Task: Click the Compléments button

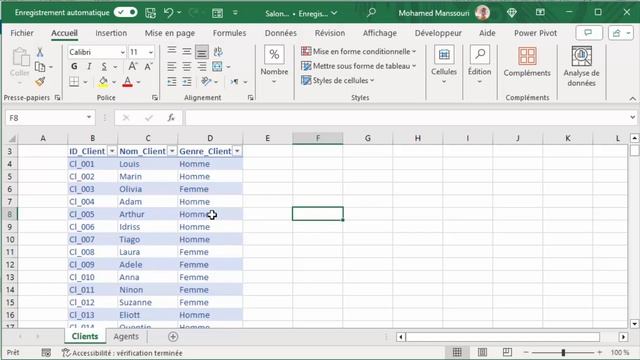Action: pyautogui.click(x=527, y=62)
